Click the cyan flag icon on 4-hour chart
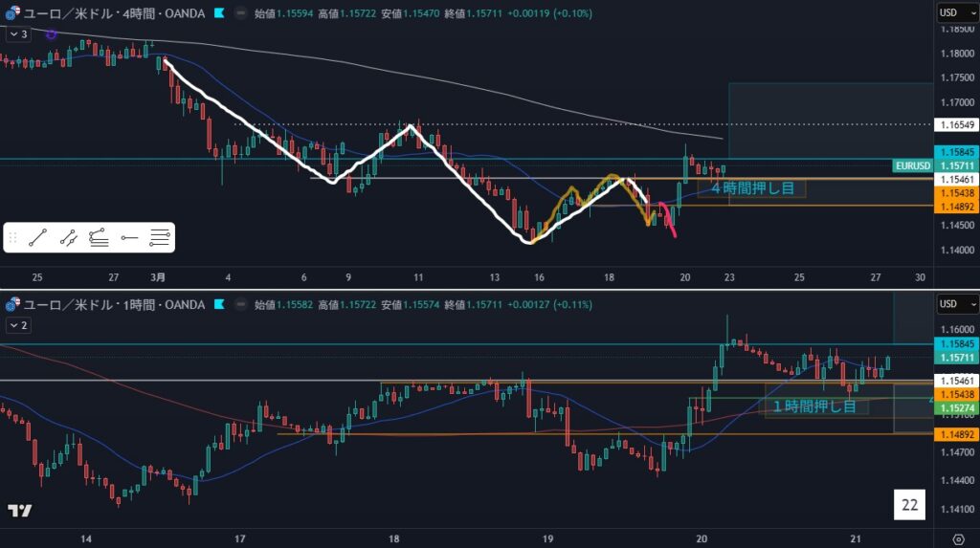 [219, 13]
